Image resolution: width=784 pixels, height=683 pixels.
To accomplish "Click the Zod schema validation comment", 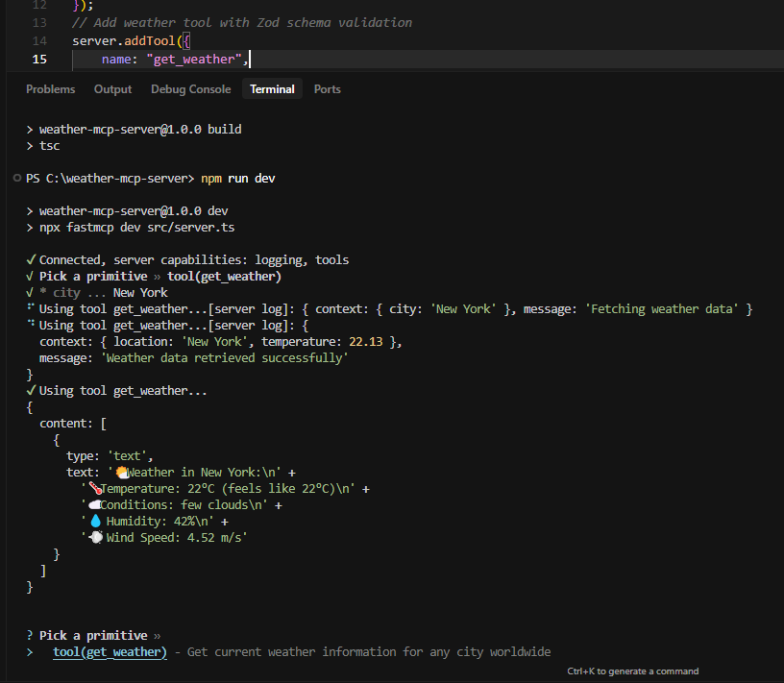I will [242, 23].
